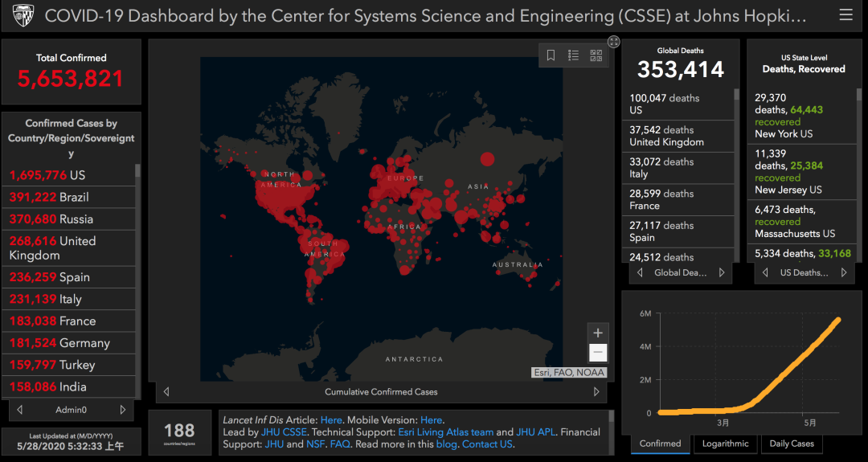Click the New York US state entry

pos(802,116)
